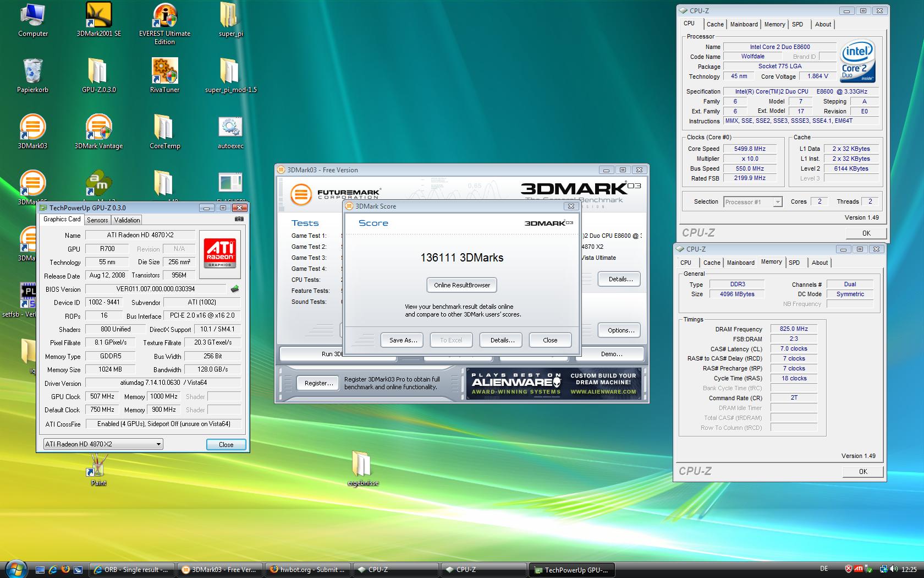Screen dimensions: 924x578
Task: Switch to hwbot.org taskbar item
Action: point(308,570)
